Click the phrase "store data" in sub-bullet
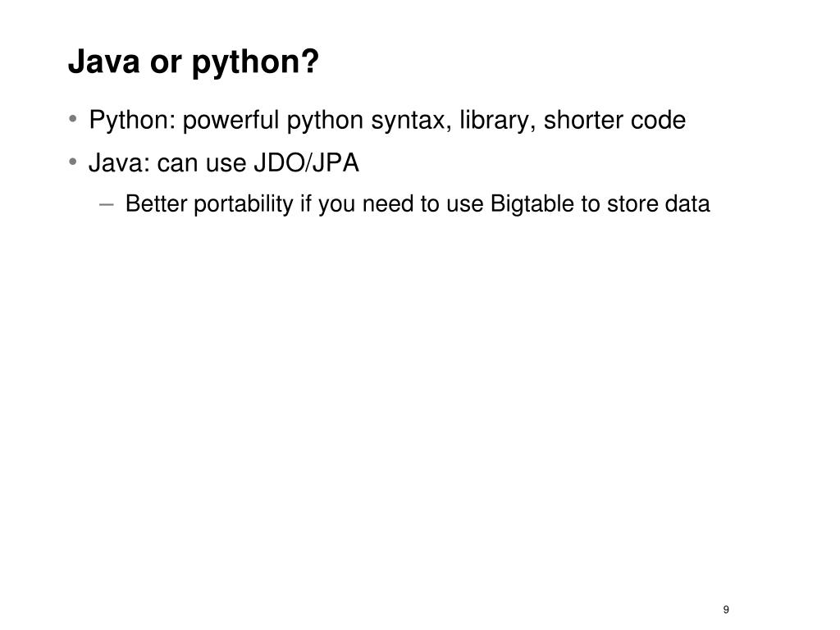Screen dimensions: 840x630 pyautogui.click(x=659, y=204)
